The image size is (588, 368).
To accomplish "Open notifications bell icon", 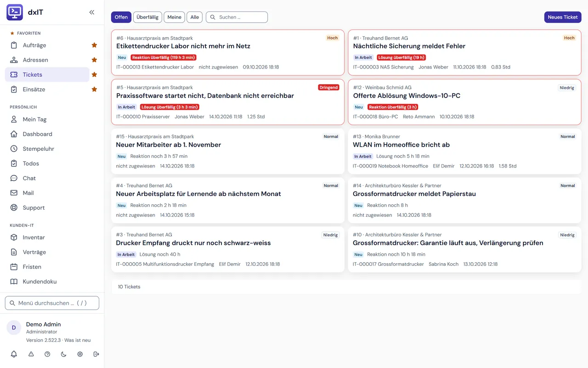I will (14, 354).
